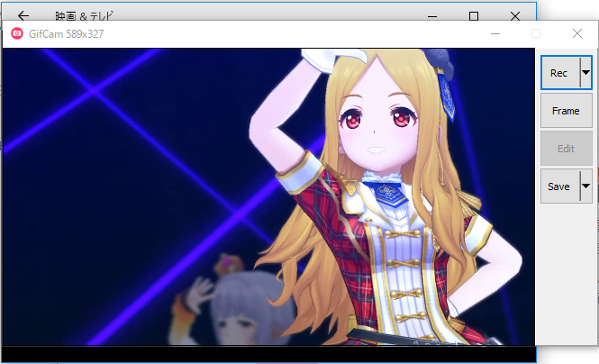599x364 pixels.
Task: Minimize the 映画 & テレビ window
Action: point(432,16)
